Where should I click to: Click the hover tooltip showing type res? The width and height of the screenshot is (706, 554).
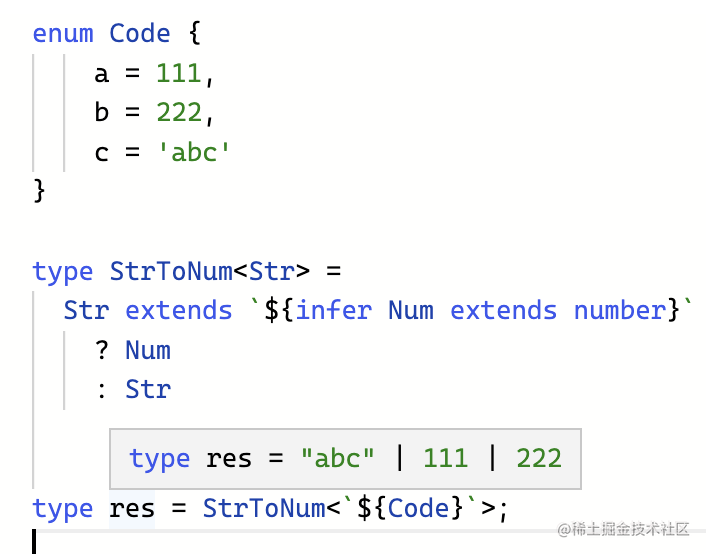tap(345, 459)
